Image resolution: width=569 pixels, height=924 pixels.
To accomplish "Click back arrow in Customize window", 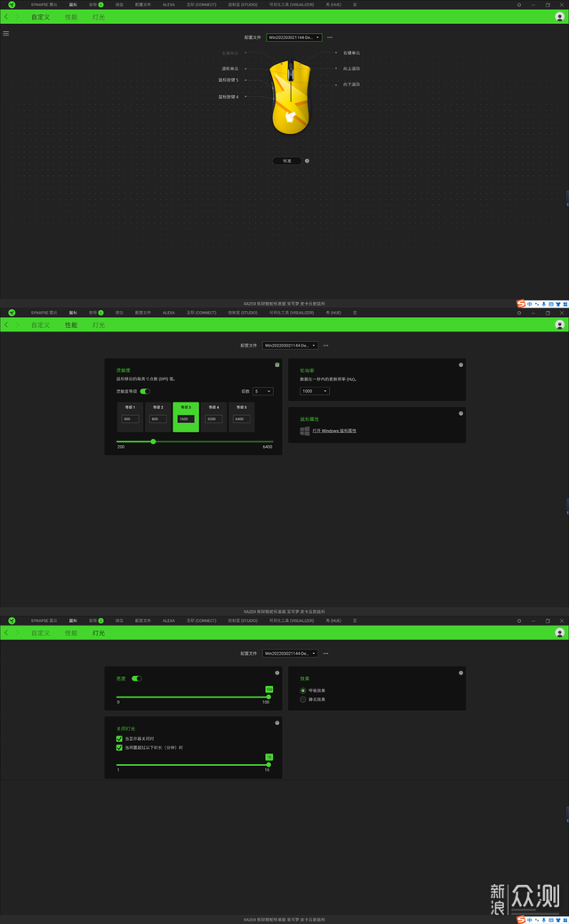I will tap(6, 17).
